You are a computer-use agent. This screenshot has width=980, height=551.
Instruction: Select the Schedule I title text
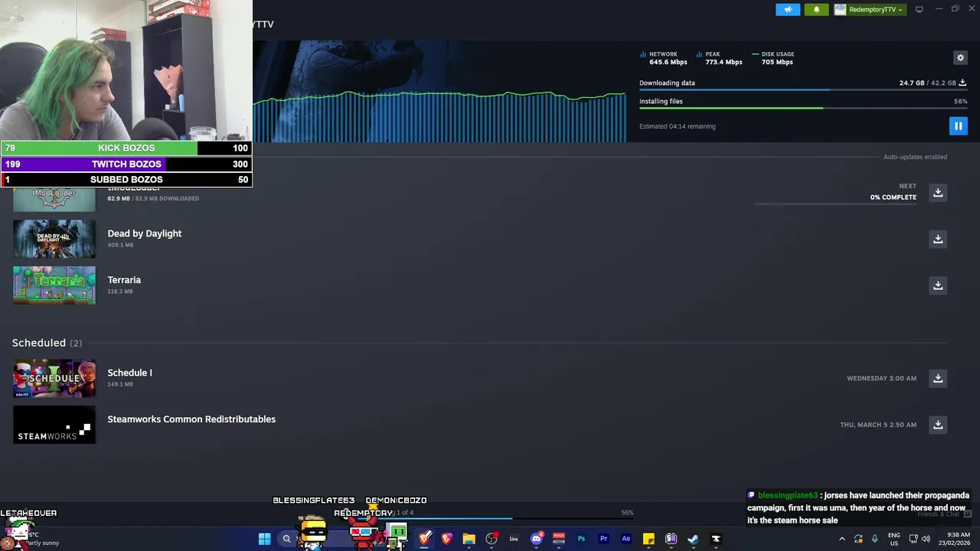(129, 373)
